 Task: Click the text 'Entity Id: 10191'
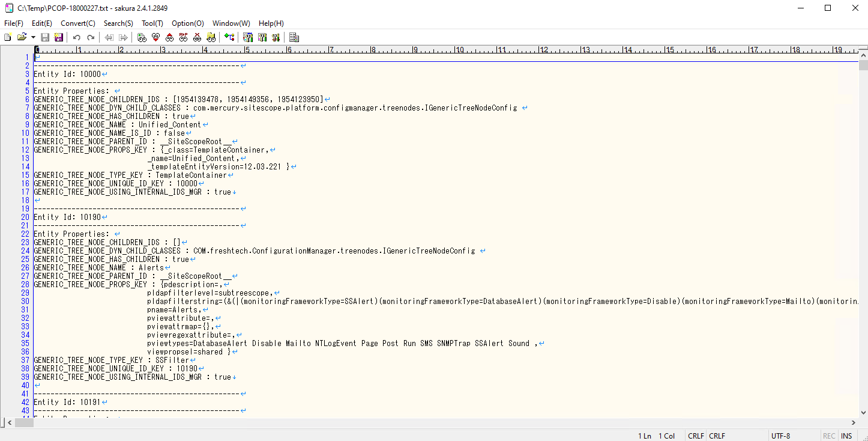click(x=67, y=402)
